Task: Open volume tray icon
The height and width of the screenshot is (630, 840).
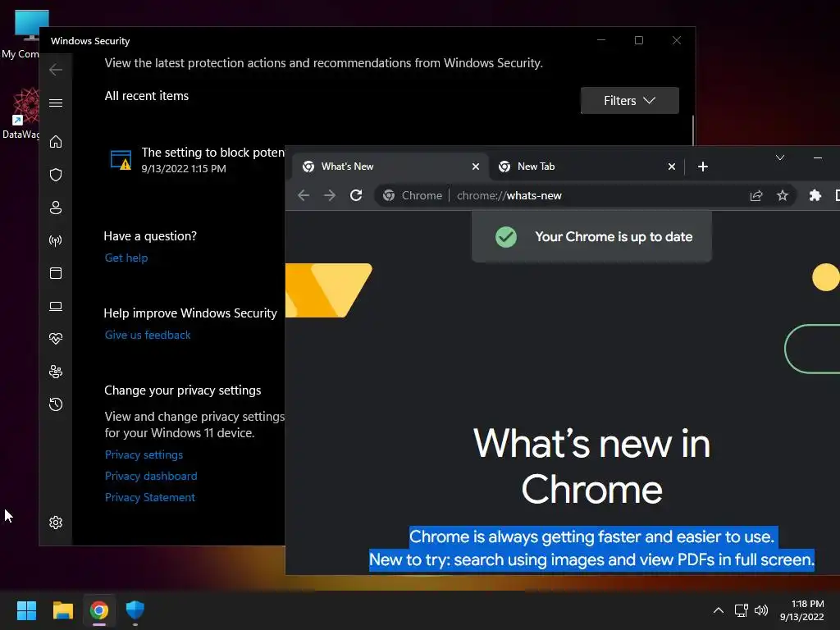Action: click(760, 610)
